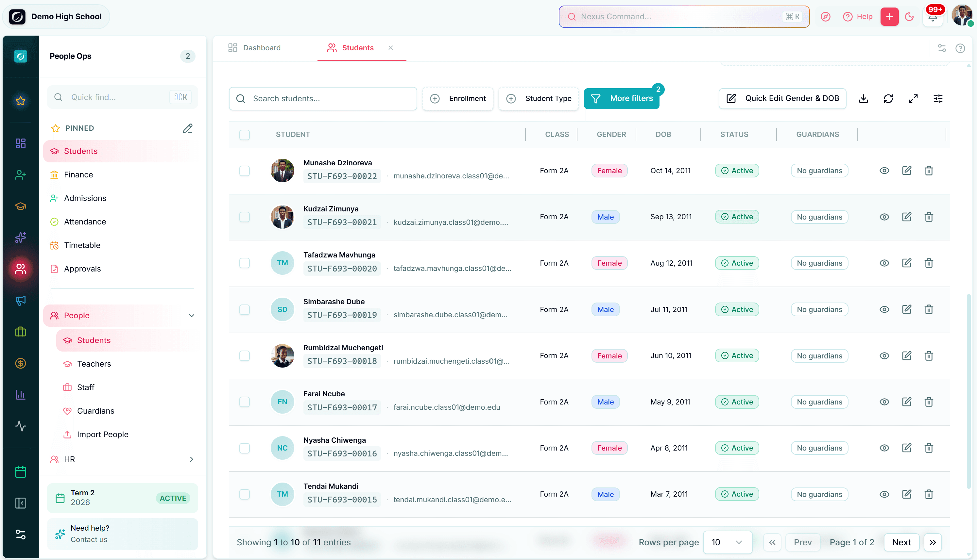The height and width of the screenshot is (560, 977).
Task: Open More filters panel
Action: click(621, 98)
